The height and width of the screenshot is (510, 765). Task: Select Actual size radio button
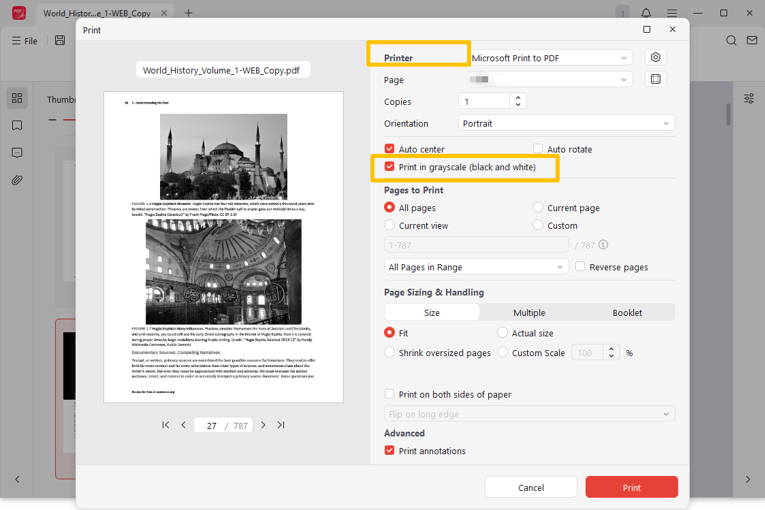click(x=502, y=332)
